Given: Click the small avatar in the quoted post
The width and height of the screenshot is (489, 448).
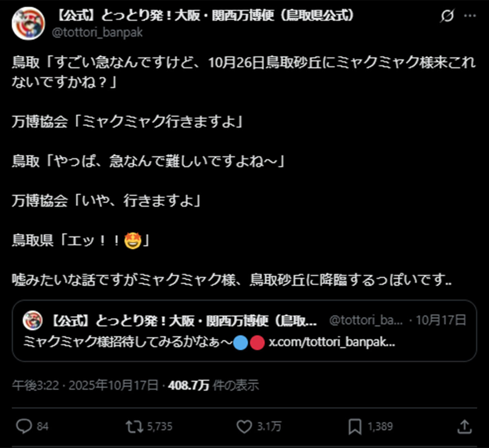Looking at the screenshot, I should [33, 321].
